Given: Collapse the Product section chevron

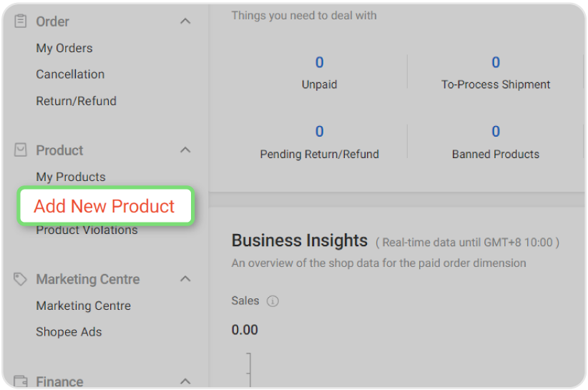Looking at the screenshot, I should (185, 150).
